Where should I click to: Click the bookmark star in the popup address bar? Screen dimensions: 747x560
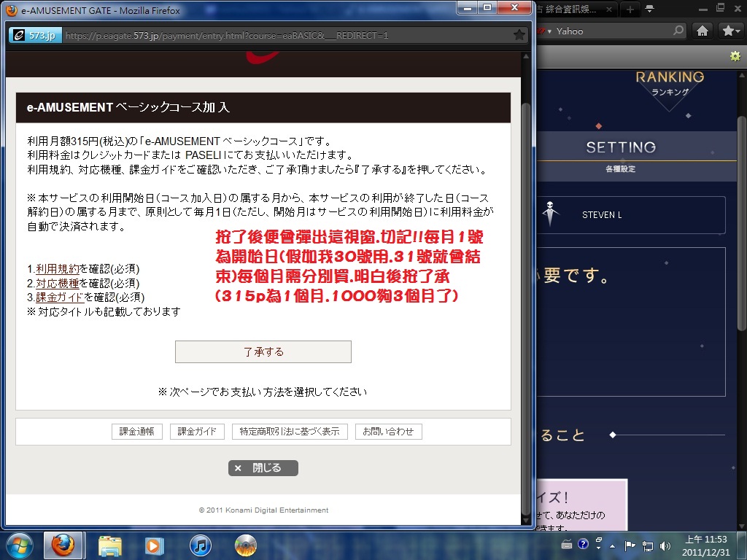pyautogui.click(x=519, y=35)
